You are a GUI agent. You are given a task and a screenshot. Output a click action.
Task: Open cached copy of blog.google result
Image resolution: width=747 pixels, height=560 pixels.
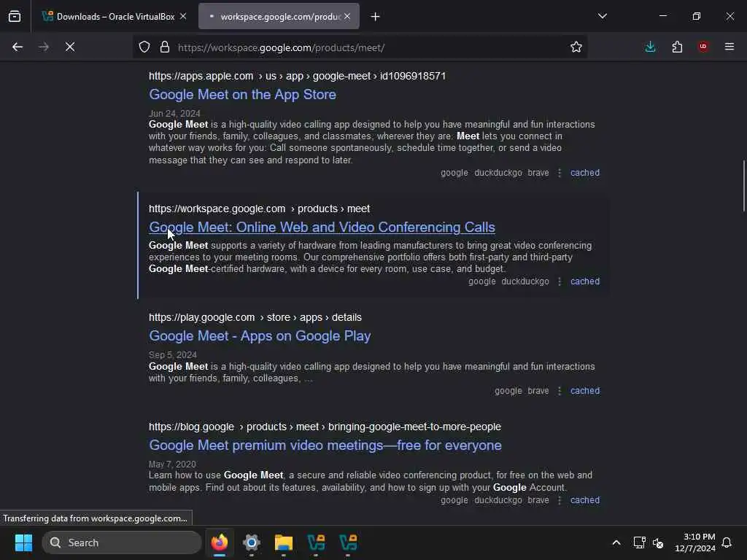585,500
